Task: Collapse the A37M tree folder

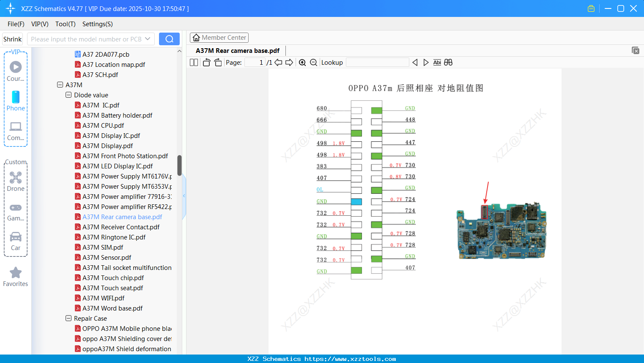Action: coord(60,85)
